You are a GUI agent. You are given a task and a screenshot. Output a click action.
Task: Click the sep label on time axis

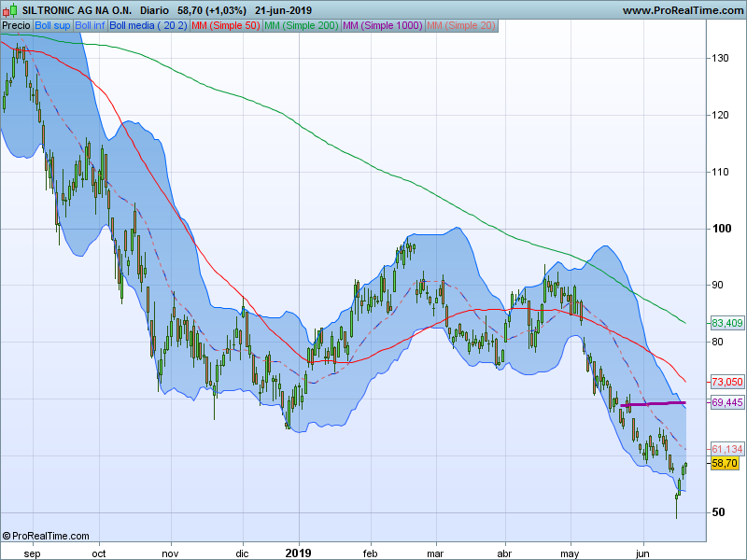[32, 553]
